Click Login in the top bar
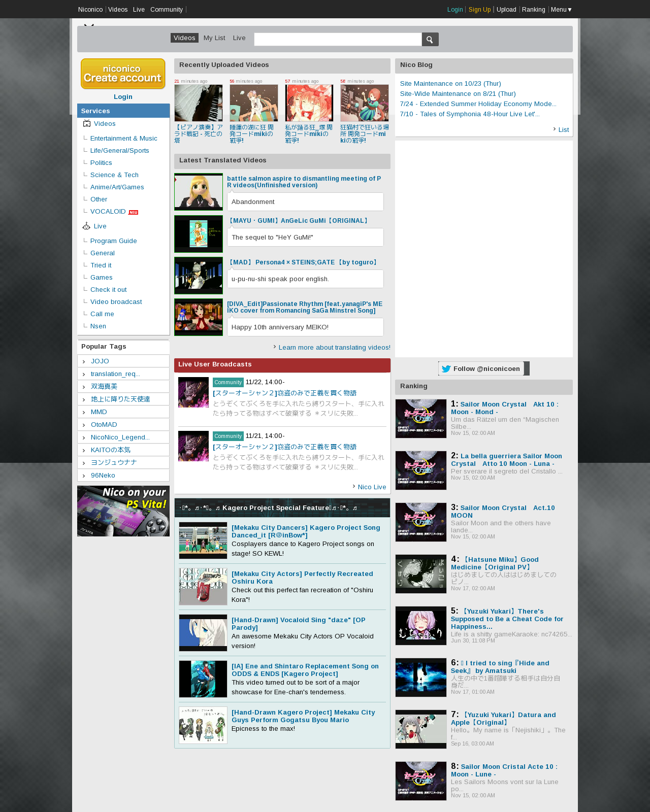This screenshot has width=650, height=812. point(455,10)
